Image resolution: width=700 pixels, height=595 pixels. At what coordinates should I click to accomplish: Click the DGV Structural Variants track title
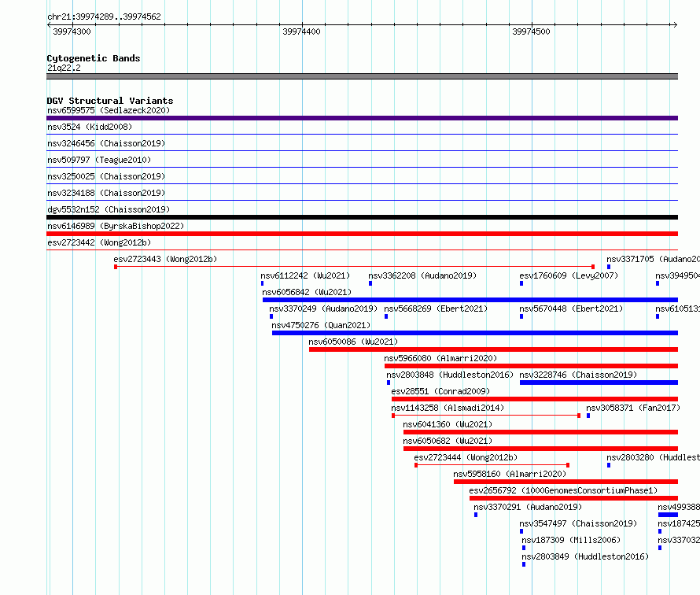pos(110,101)
